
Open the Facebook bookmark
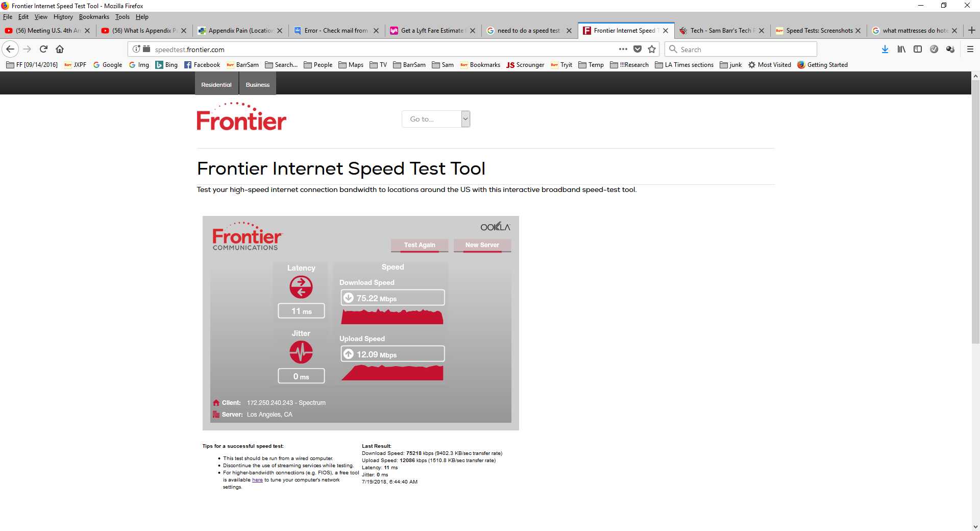pos(202,65)
